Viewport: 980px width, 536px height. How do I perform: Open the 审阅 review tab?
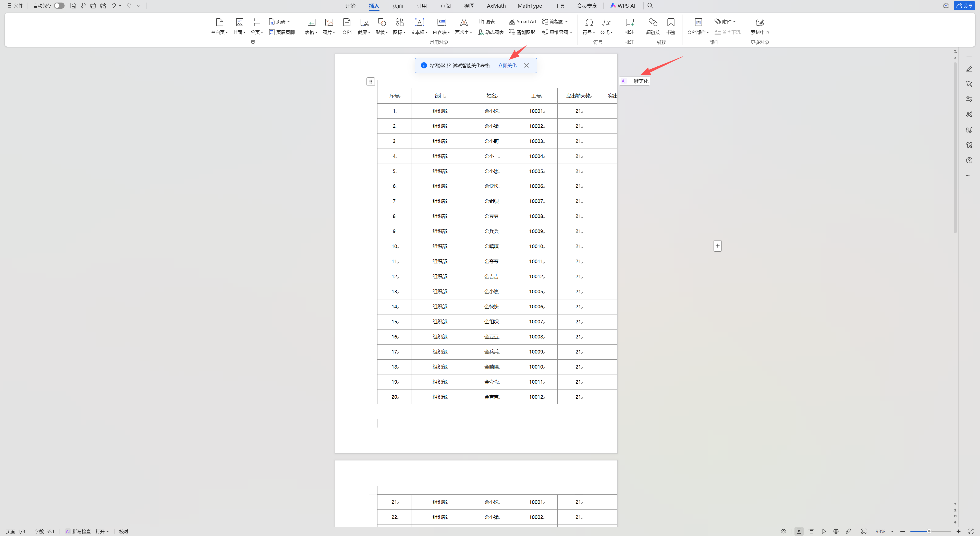click(x=445, y=6)
